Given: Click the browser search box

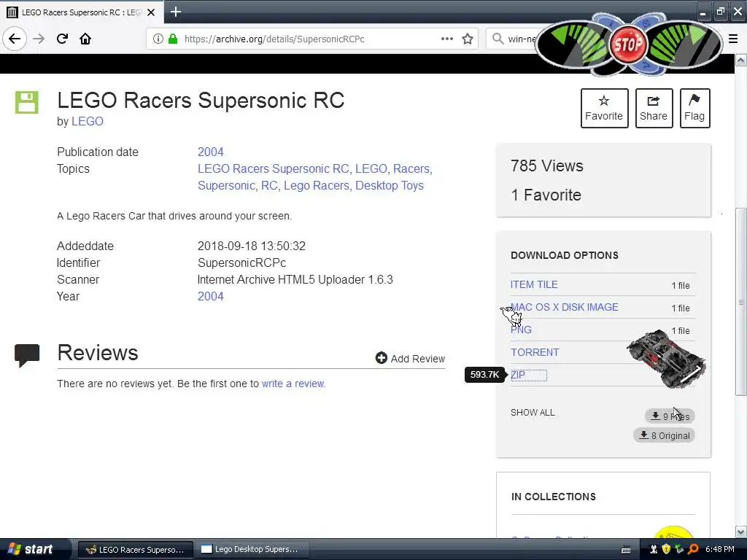Looking at the screenshot, I should point(519,39).
